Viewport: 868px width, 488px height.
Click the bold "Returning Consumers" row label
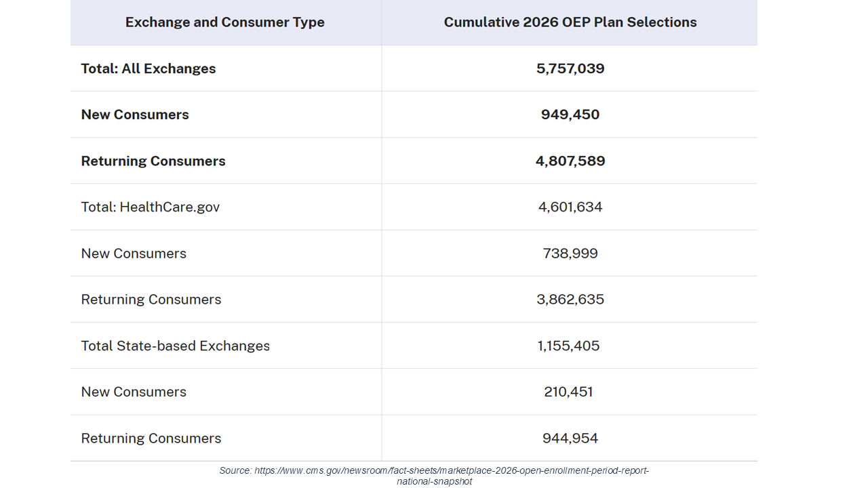click(153, 161)
